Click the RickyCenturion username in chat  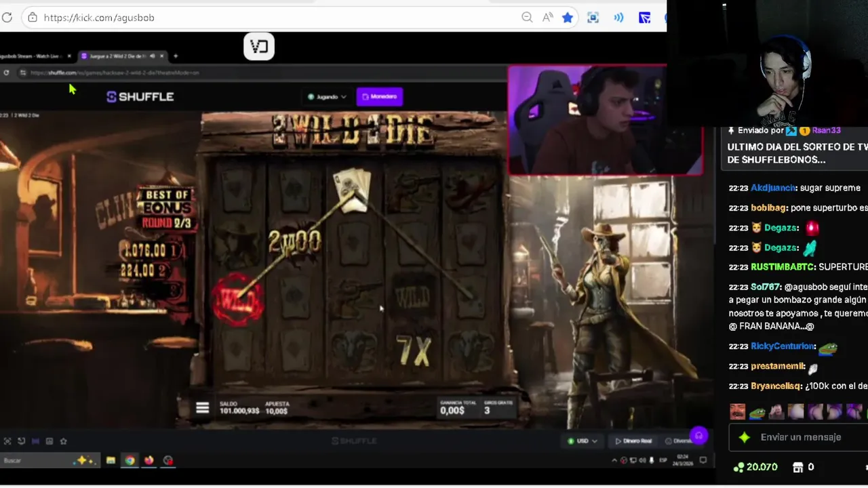pyautogui.click(x=783, y=346)
